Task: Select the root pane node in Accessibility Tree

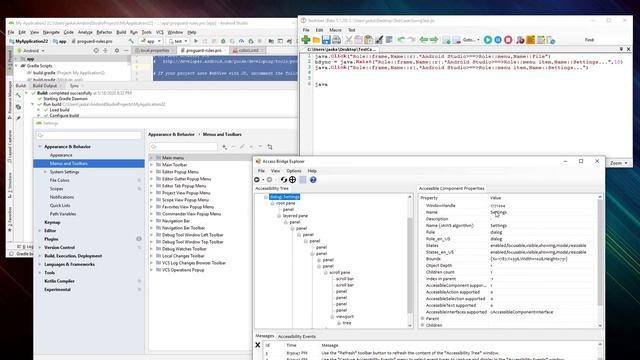Action: [x=285, y=203]
